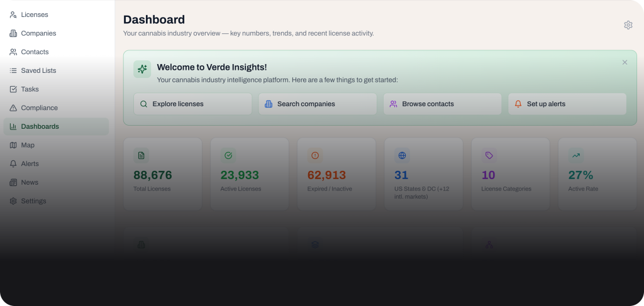Click the Map icon in sidebar
The width and height of the screenshot is (644, 306).
tap(13, 145)
